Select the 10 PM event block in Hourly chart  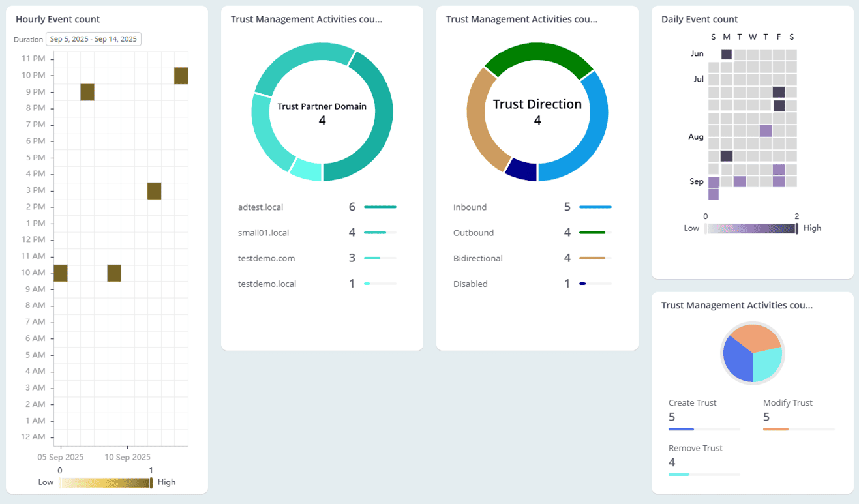point(180,75)
